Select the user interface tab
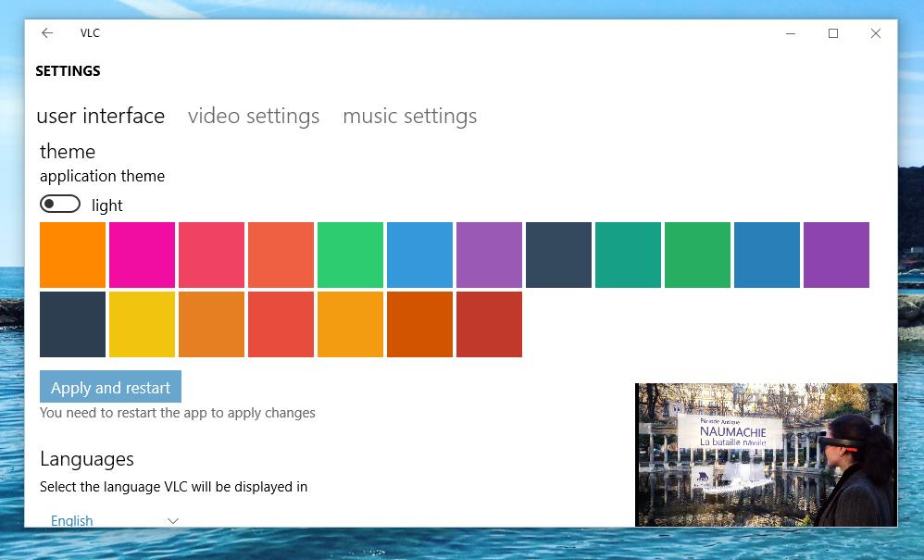Viewport: 924px width, 560px height. (x=101, y=116)
